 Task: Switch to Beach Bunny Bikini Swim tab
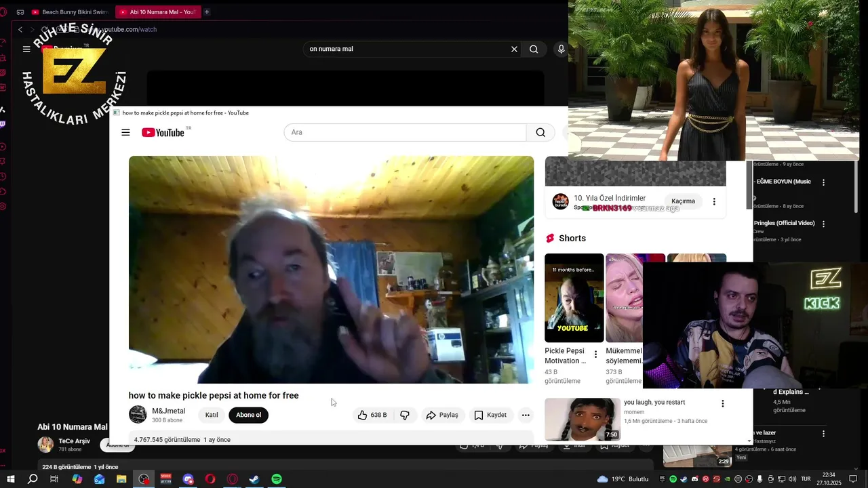[70, 12]
